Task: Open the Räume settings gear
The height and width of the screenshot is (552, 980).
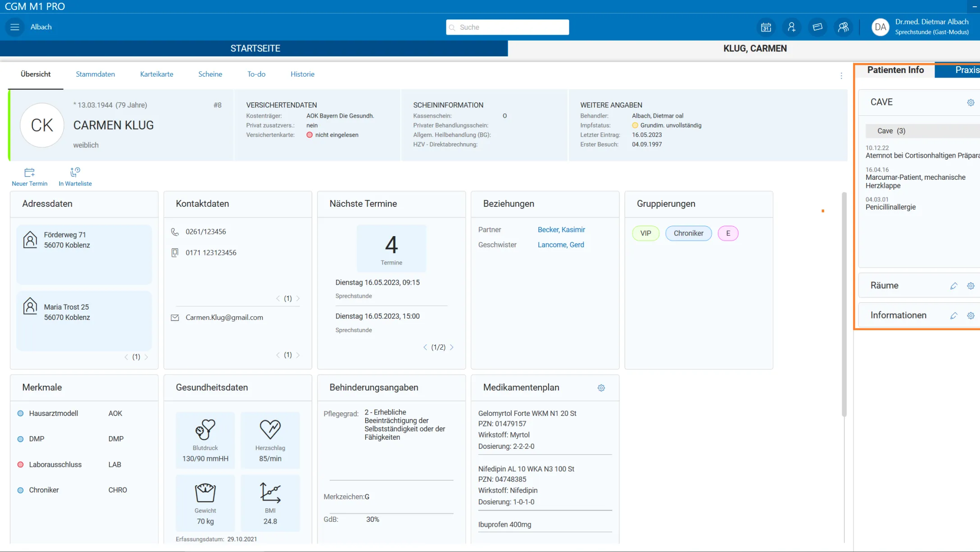Action: [x=971, y=286]
